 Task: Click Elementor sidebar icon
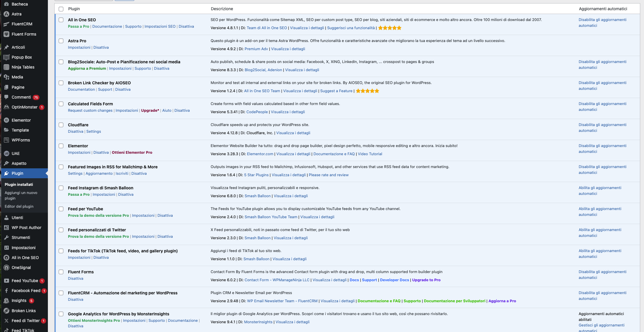click(x=6, y=120)
